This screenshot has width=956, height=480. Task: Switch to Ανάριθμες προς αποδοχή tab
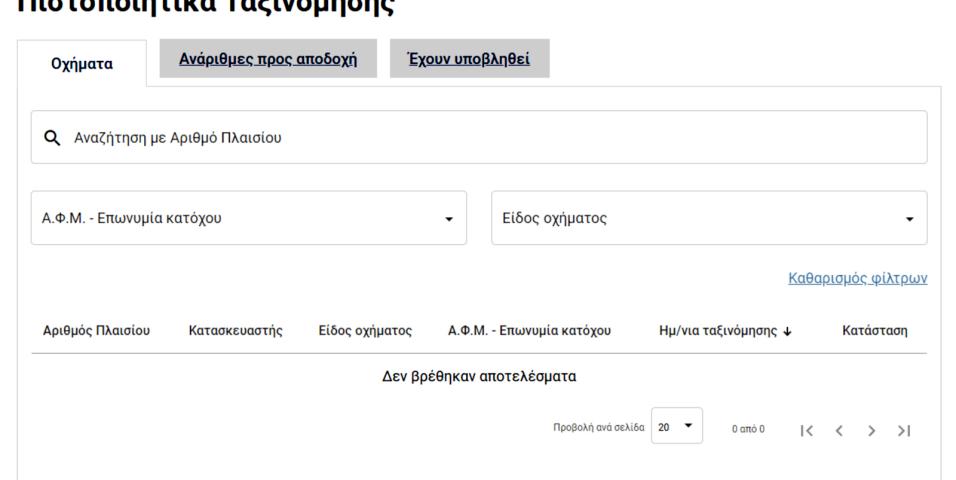click(268, 59)
